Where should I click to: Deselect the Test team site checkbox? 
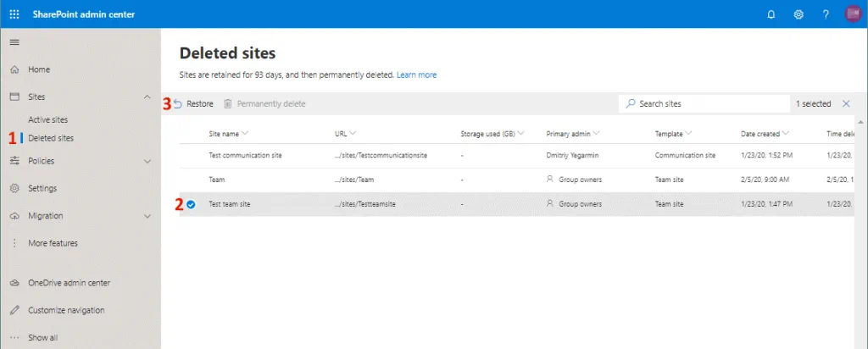[x=192, y=204]
